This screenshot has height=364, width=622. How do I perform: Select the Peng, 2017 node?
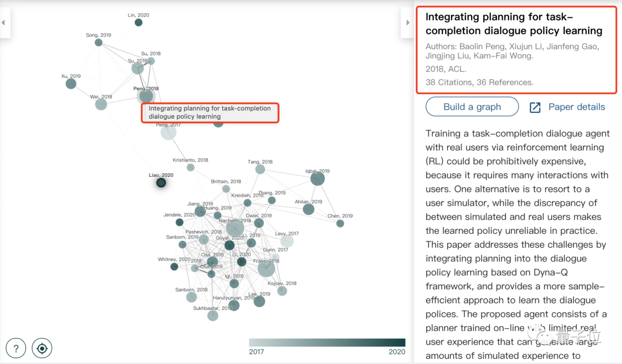pyautogui.click(x=168, y=132)
